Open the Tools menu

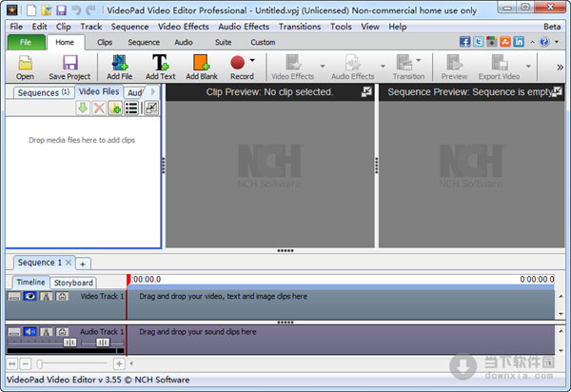click(x=341, y=27)
